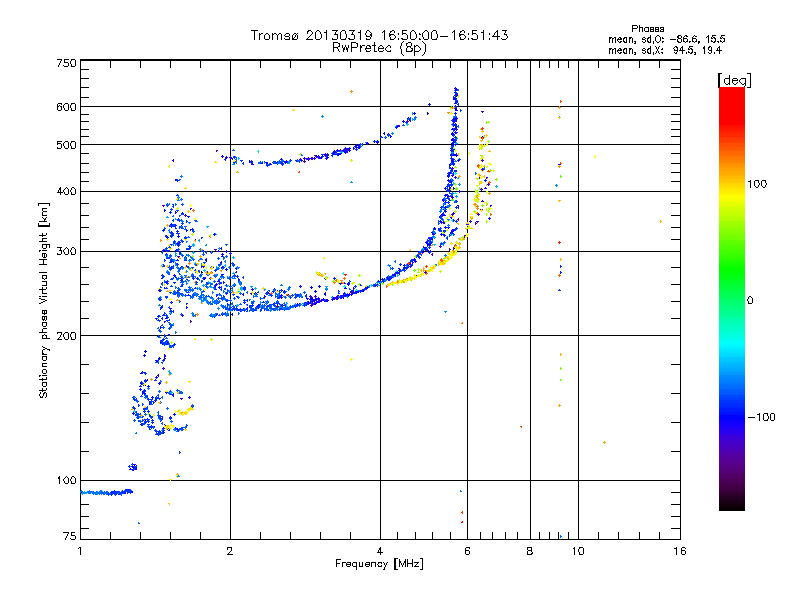Click the x-axis tick label '4'
This screenshot has height=600, width=800.
[x=380, y=551]
